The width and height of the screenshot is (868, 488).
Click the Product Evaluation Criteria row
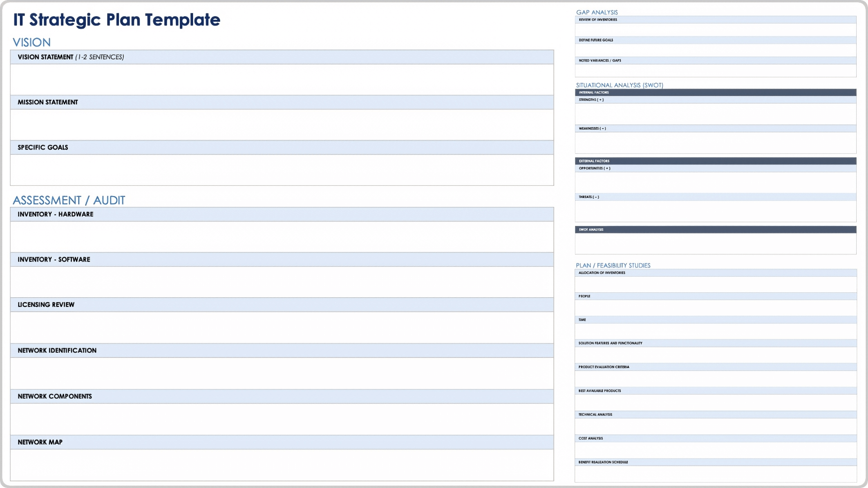(716, 367)
